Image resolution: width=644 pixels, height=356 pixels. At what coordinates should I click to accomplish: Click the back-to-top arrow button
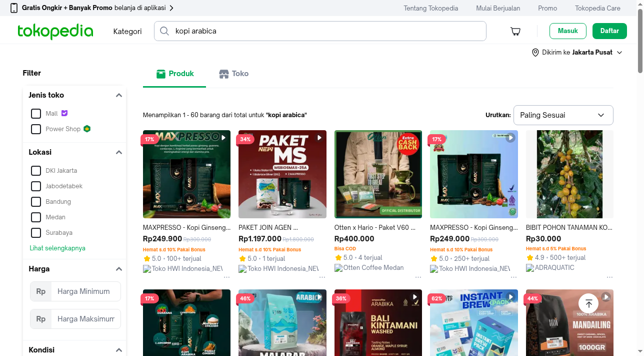pyautogui.click(x=588, y=303)
